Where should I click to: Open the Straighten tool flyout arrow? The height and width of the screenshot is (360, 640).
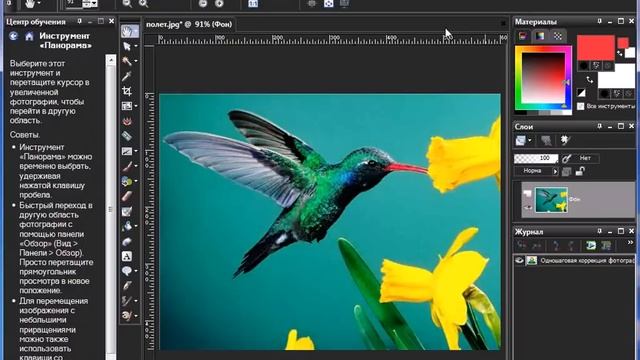[136, 106]
